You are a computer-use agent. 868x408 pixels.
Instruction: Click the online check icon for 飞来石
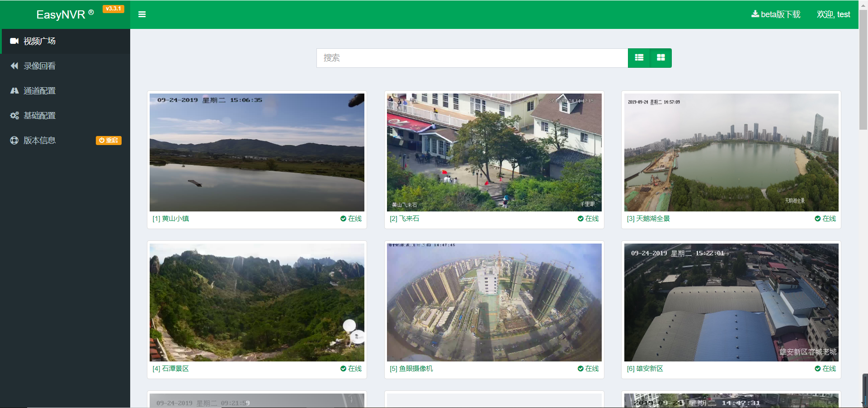click(x=580, y=219)
